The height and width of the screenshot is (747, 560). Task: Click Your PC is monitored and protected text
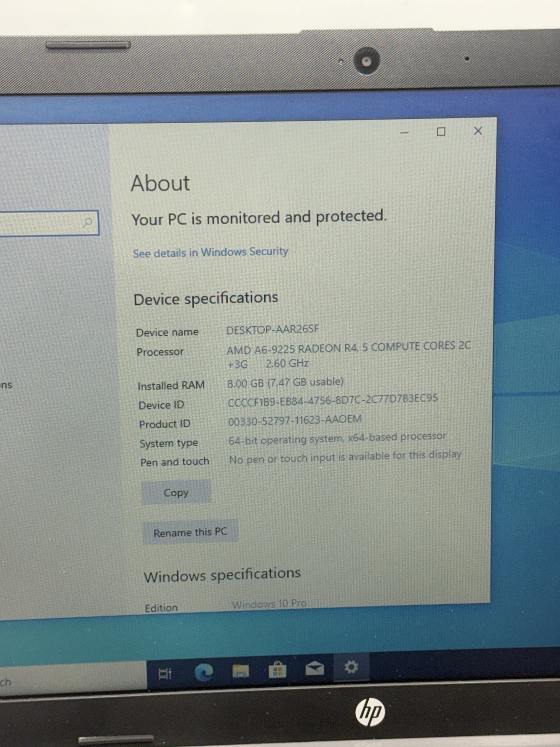click(x=259, y=218)
